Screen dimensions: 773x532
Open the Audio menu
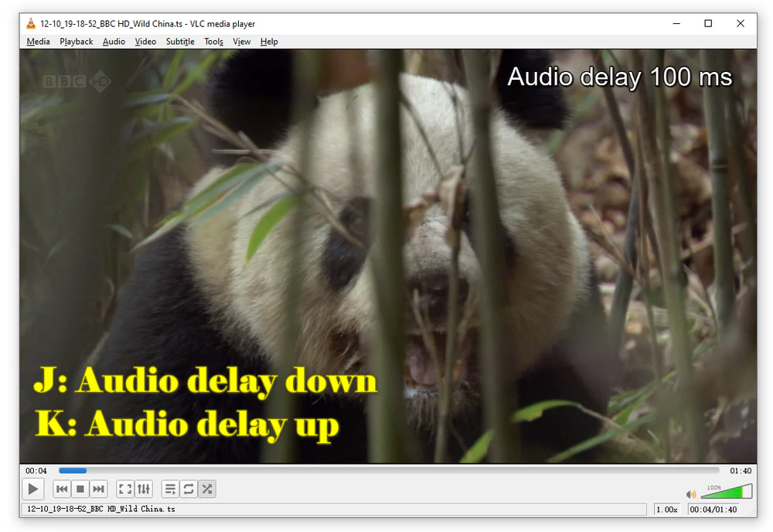[x=114, y=41]
